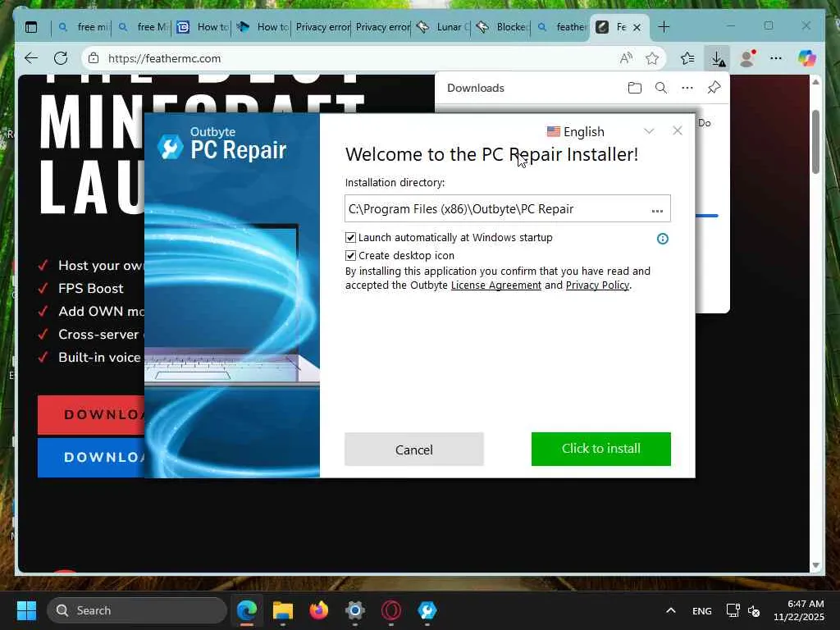Show hidden system tray icons

click(671, 610)
